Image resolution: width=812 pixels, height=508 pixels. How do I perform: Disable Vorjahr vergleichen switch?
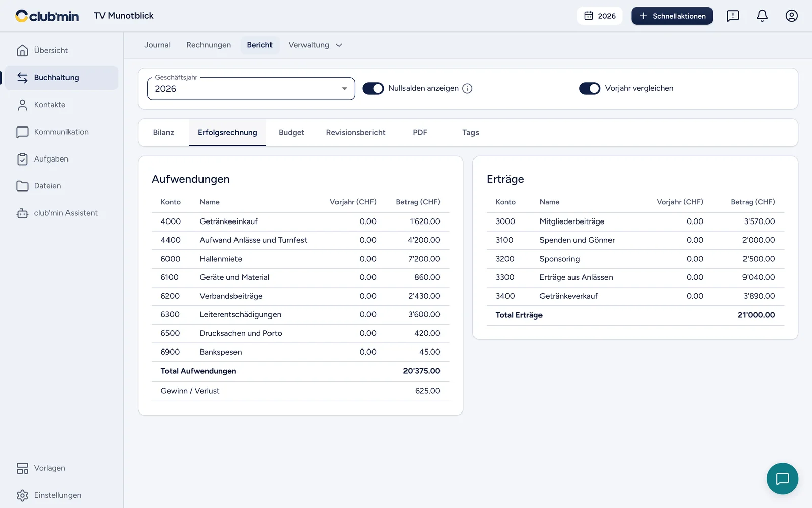click(590, 88)
